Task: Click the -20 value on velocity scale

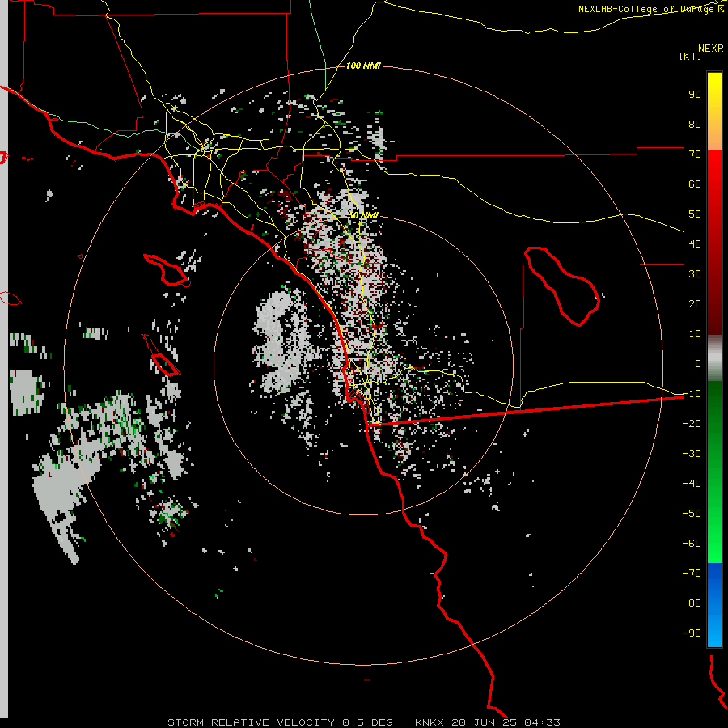Action: point(692,424)
